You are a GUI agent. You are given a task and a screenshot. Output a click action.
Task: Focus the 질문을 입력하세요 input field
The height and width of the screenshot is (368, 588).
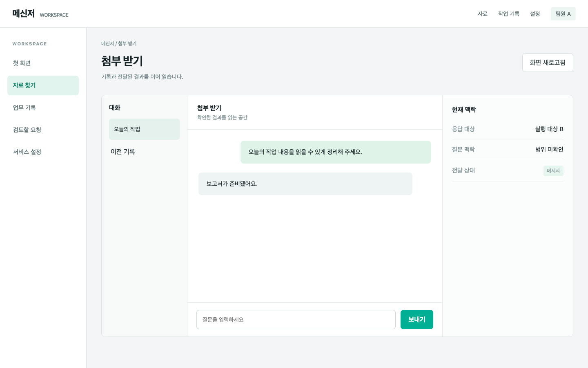coord(296,320)
